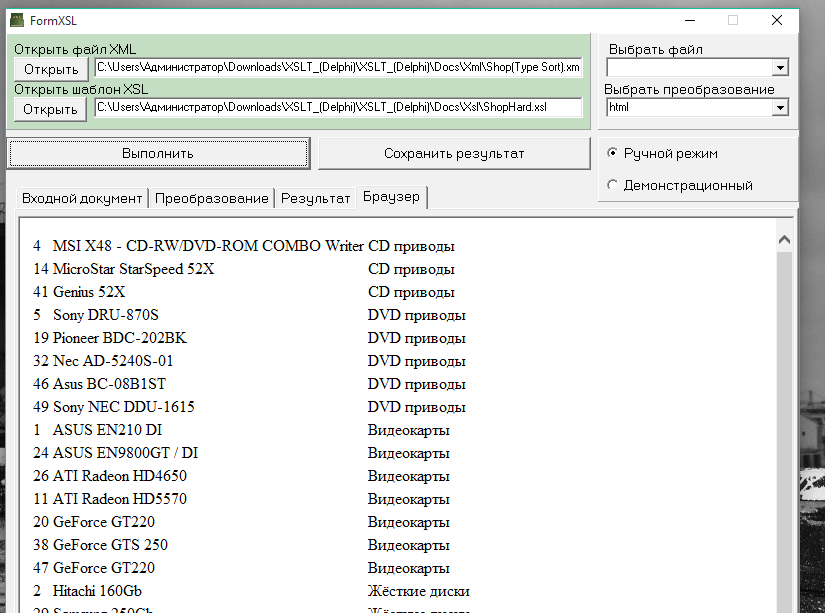Switch to the Преобразование tab
The width and height of the screenshot is (825, 613).
[x=212, y=198]
